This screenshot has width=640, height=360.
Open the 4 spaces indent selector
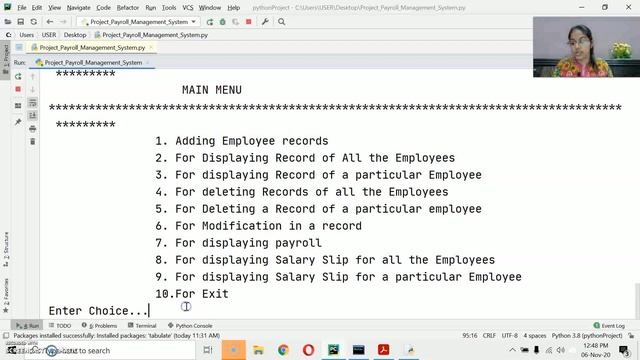tap(535, 336)
